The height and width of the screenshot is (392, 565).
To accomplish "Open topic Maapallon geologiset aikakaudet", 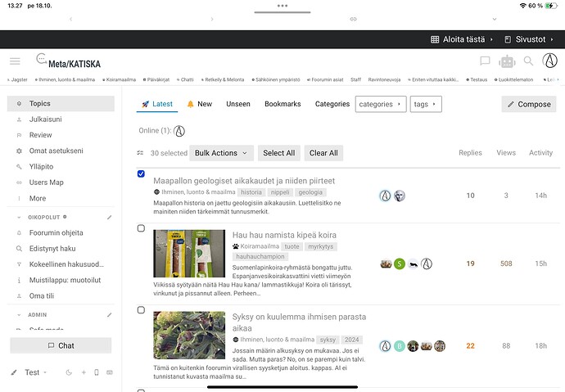I will pyautogui.click(x=244, y=181).
